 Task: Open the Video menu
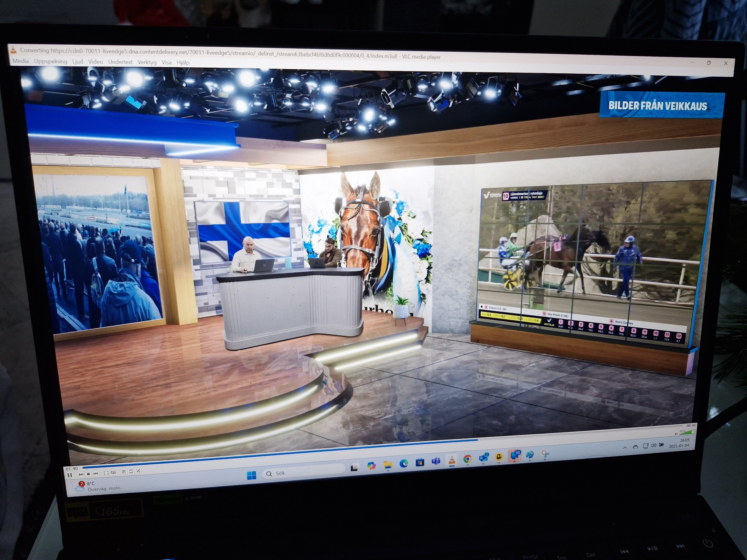pyautogui.click(x=96, y=62)
